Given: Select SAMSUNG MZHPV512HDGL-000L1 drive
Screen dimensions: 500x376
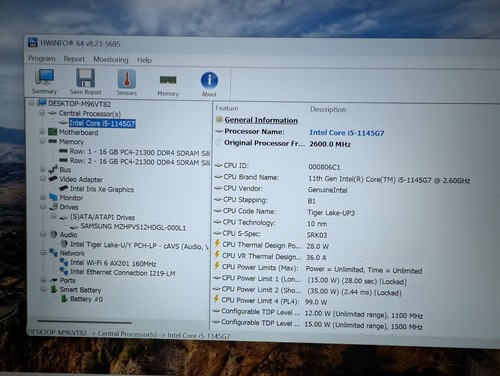Looking at the screenshot, I should [x=133, y=227].
